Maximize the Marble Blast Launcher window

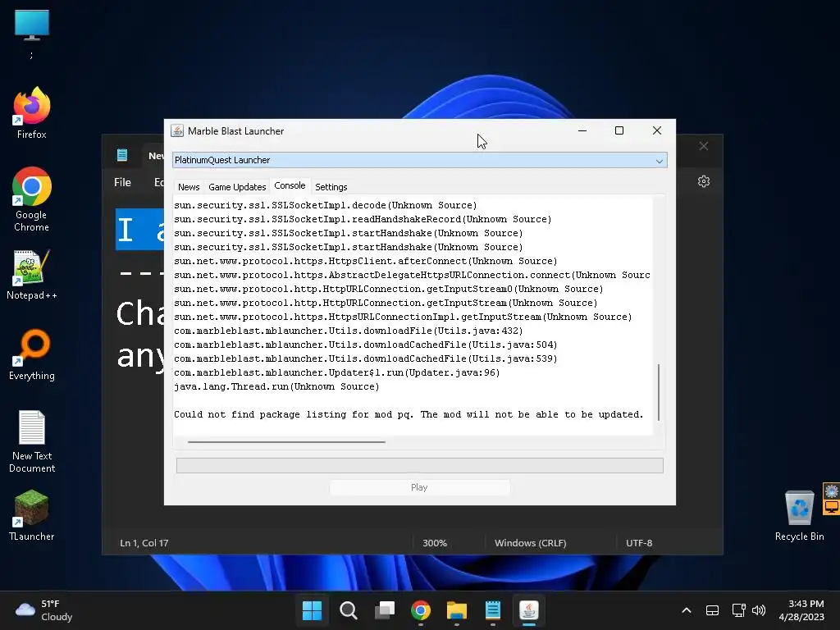[x=619, y=130]
